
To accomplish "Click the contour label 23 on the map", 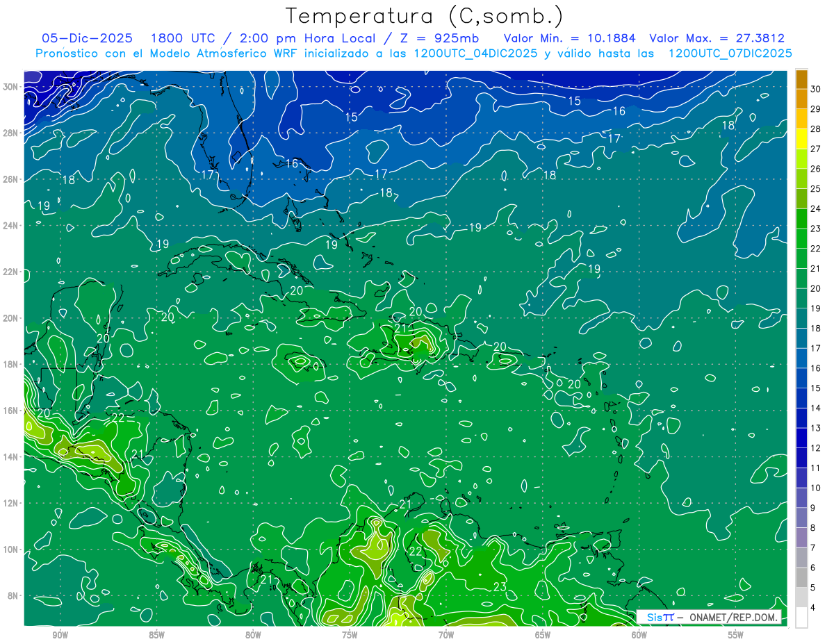I will point(500,587).
